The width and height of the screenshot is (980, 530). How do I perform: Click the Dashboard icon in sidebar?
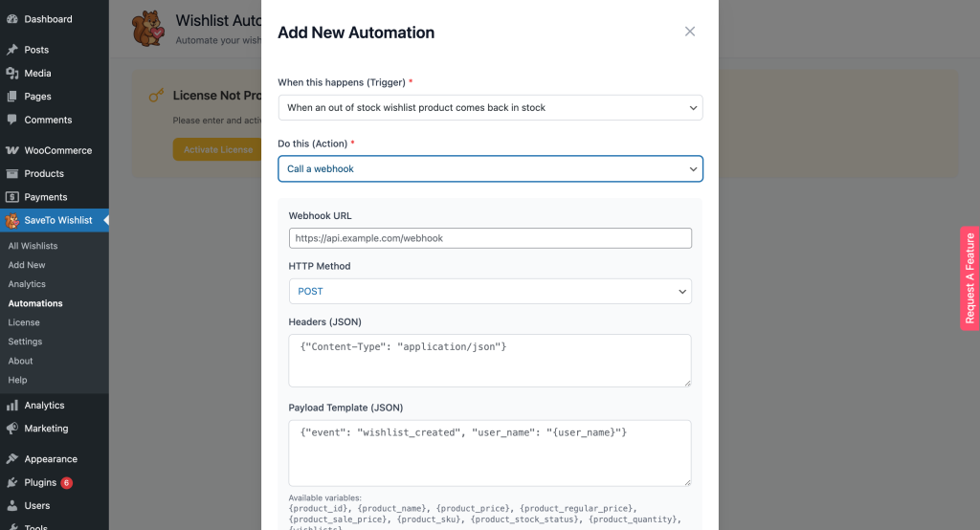12,19
